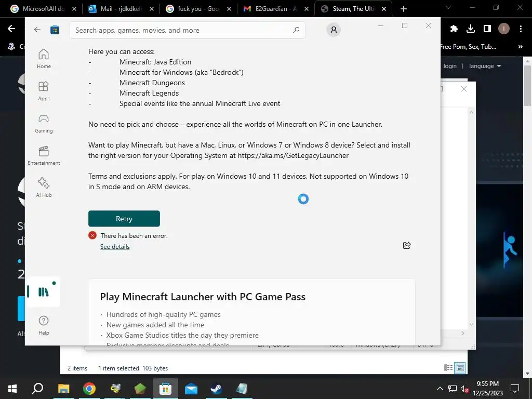Switch to Mail Outlook tab

click(121, 9)
